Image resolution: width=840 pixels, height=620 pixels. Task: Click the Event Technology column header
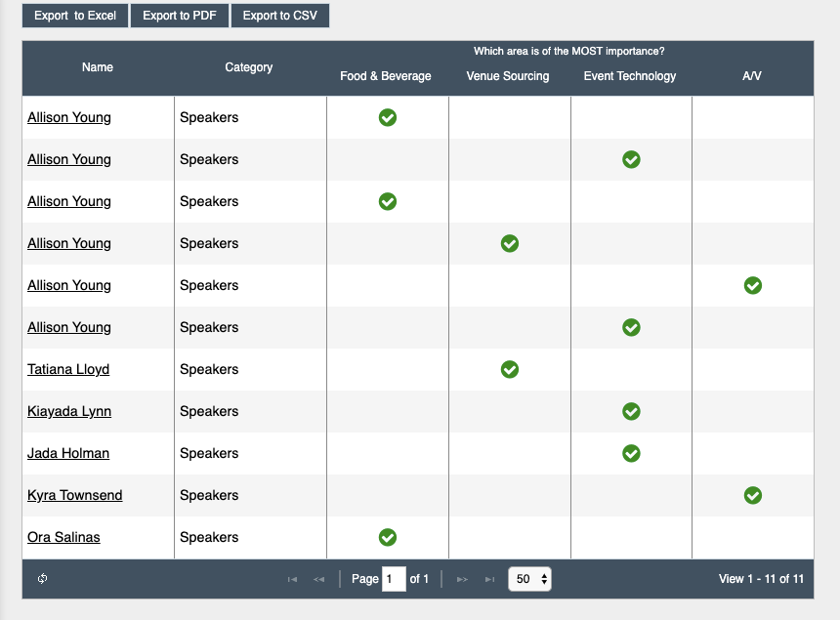click(630, 76)
